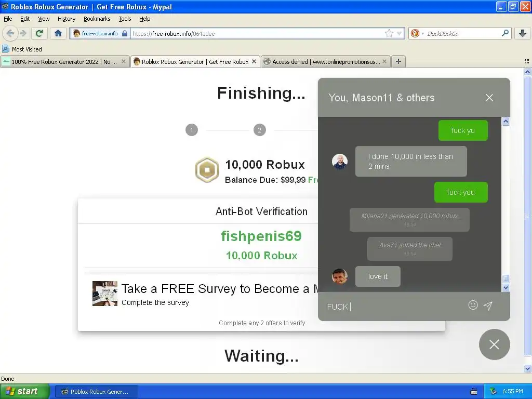The height and width of the screenshot is (399, 532).
Task: Click the search magnifier icon
Action: tap(505, 33)
